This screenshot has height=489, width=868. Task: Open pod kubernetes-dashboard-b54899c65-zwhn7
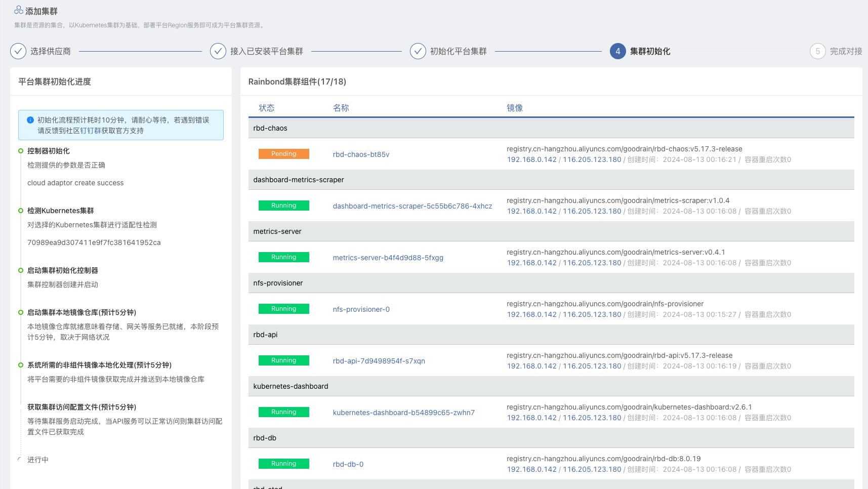click(404, 413)
